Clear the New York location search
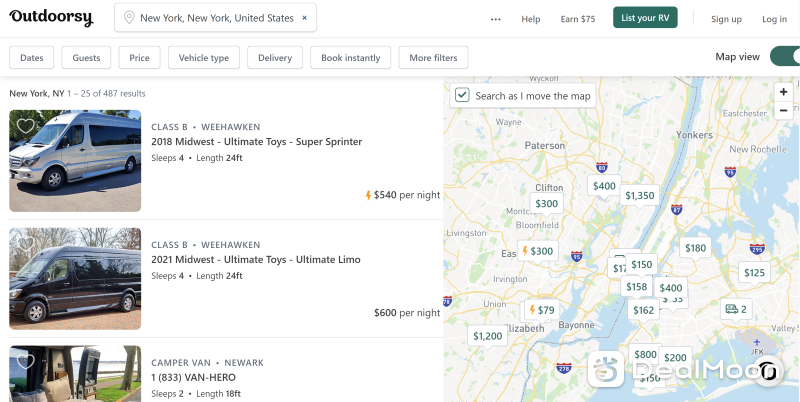Viewport: 800px width, 402px height. (x=304, y=18)
